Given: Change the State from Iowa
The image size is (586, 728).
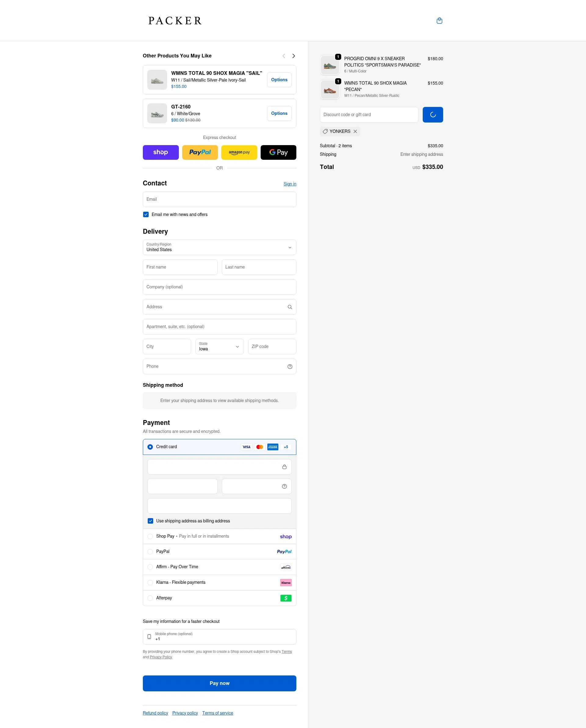Looking at the screenshot, I should point(219,346).
